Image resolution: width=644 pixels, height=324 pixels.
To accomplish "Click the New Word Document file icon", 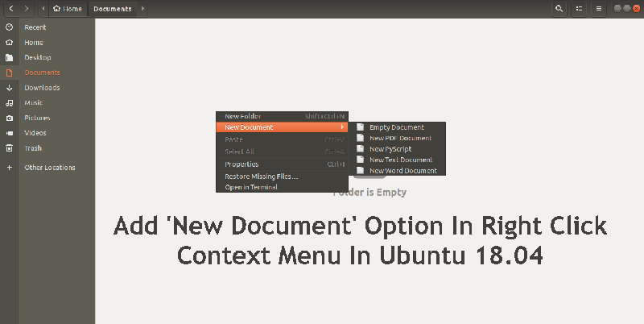I will click(x=360, y=170).
